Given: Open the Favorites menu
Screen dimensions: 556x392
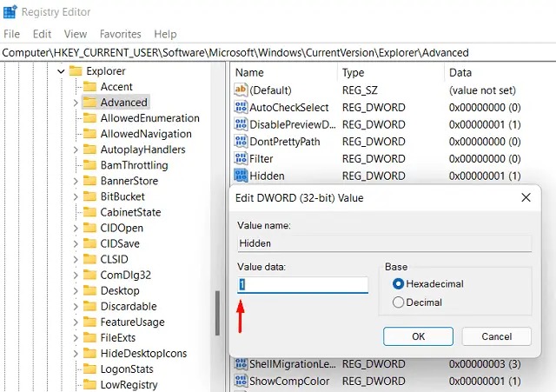Looking at the screenshot, I should click(120, 34).
